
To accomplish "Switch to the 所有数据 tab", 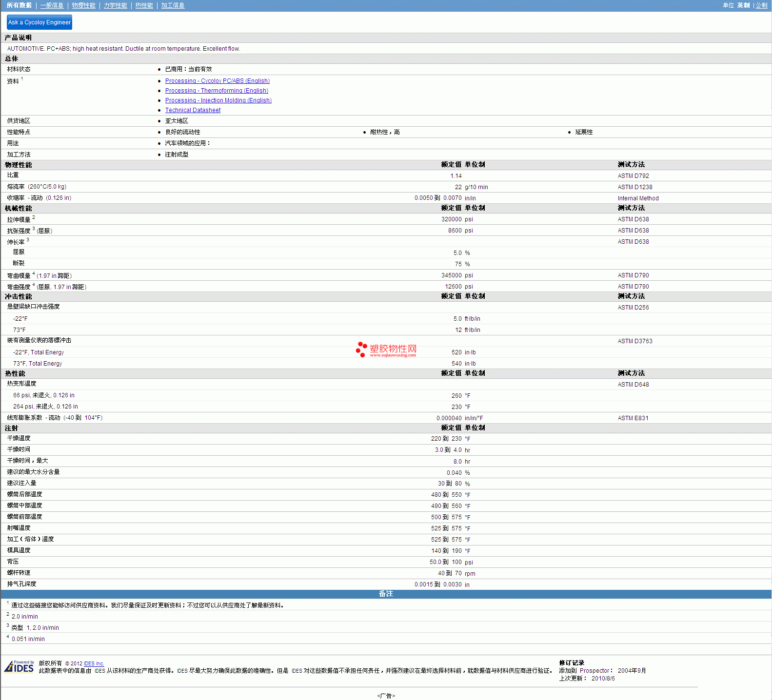I will [x=19, y=5].
